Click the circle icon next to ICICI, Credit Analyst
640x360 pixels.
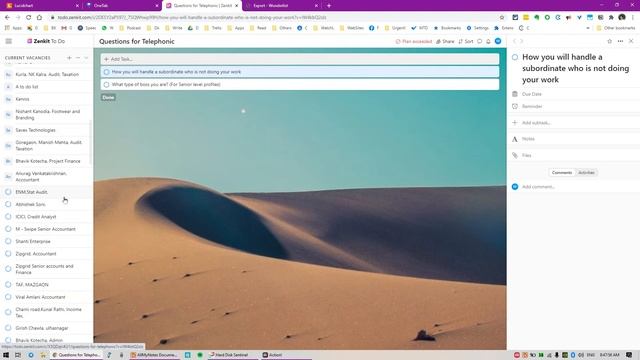point(8,217)
